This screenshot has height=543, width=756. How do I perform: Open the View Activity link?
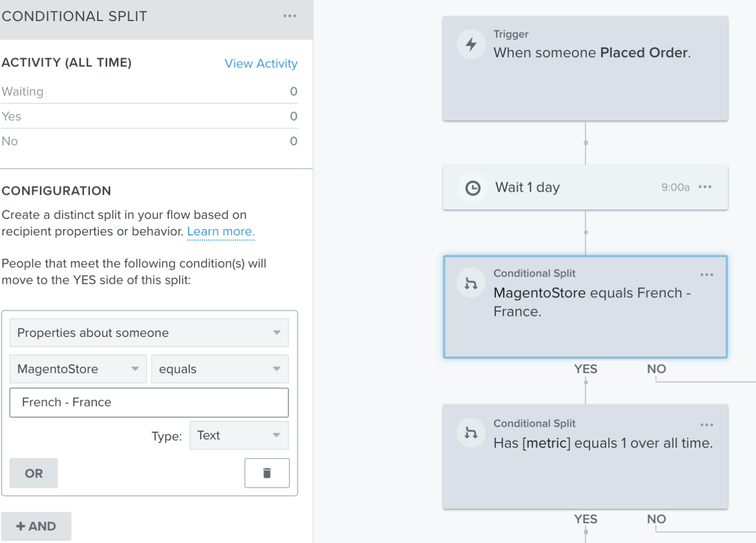point(261,63)
